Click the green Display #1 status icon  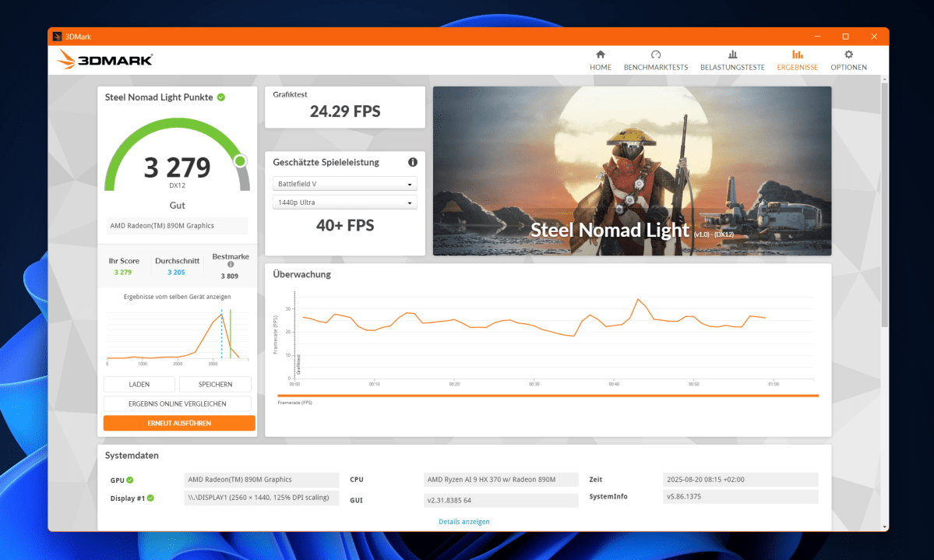point(150,498)
